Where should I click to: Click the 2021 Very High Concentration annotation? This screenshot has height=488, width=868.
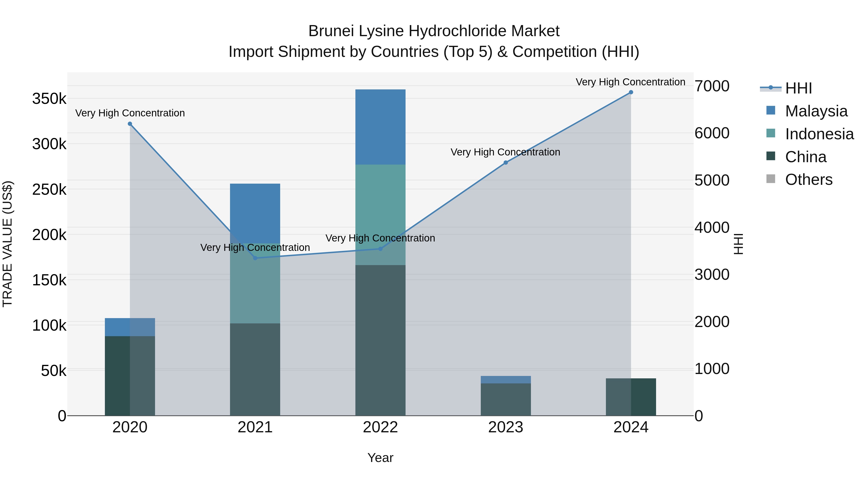pyautogui.click(x=255, y=247)
